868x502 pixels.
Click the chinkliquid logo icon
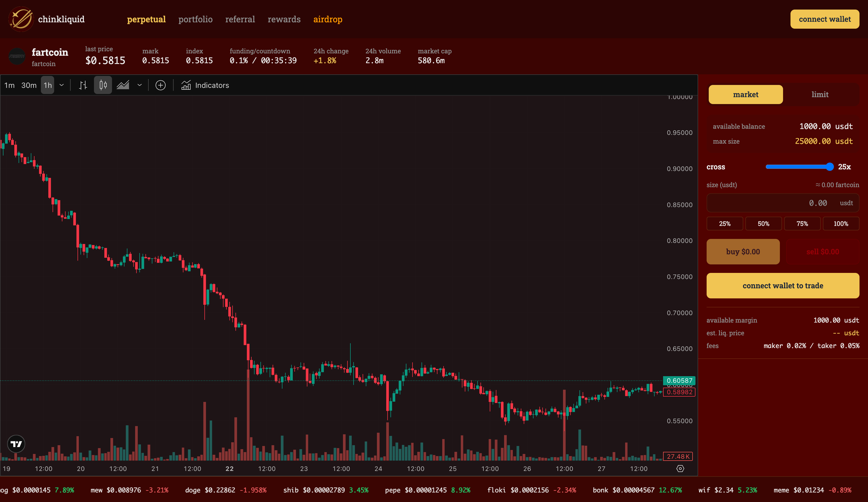pos(21,19)
